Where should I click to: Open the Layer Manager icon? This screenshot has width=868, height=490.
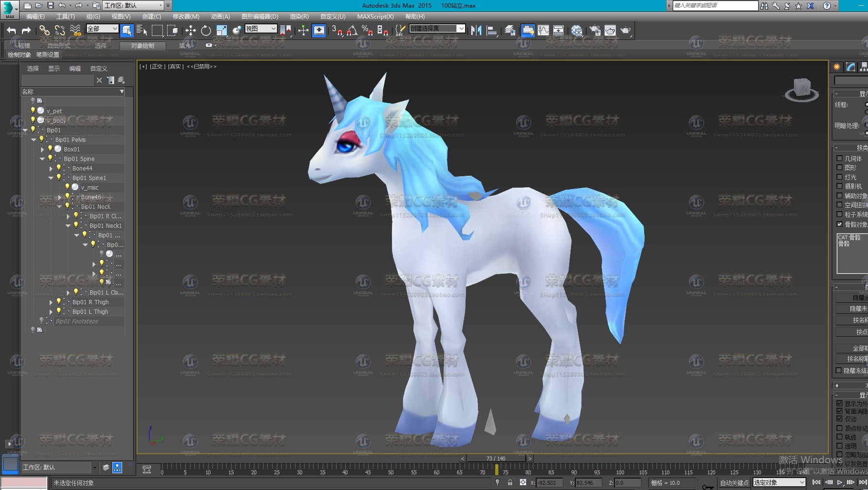(510, 31)
